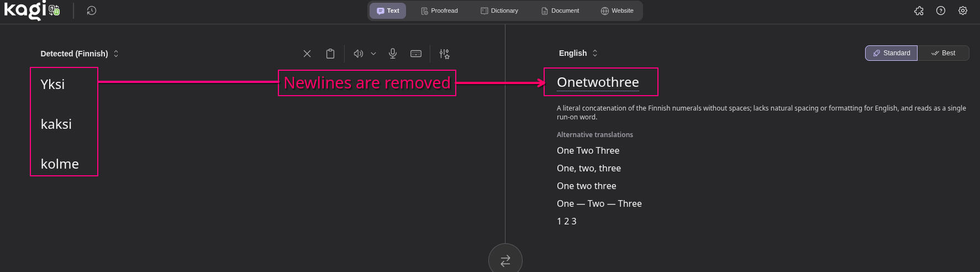The height and width of the screenshot is (272, 980).
Task: Clear the source text with X icon
Action: [x=307, y=54]
